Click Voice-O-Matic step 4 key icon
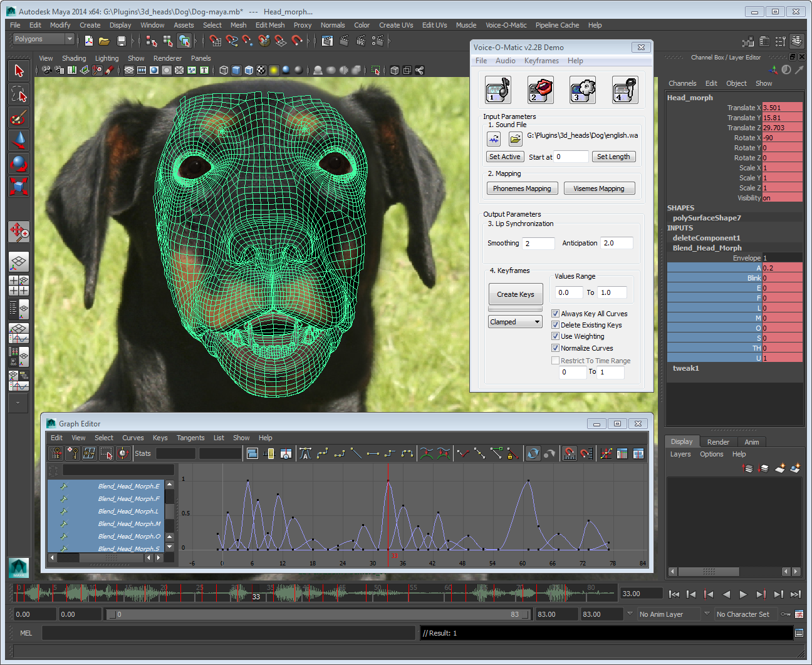 625,90
